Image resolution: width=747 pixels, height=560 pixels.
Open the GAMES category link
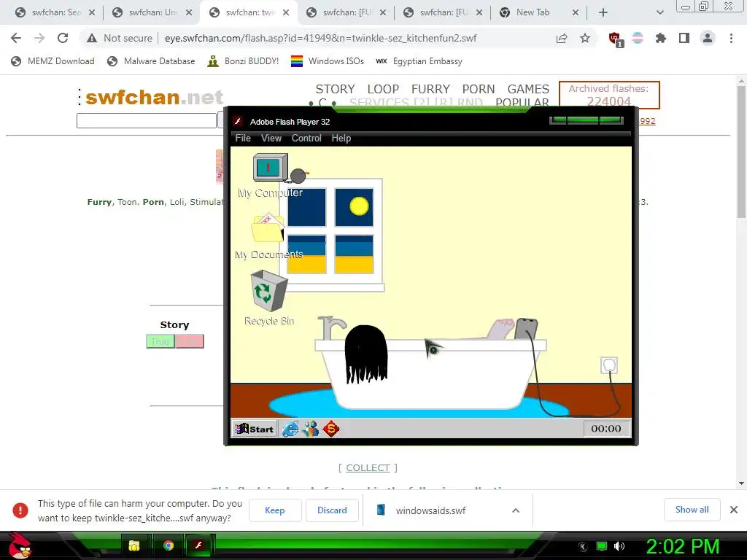tap(528, 89)
